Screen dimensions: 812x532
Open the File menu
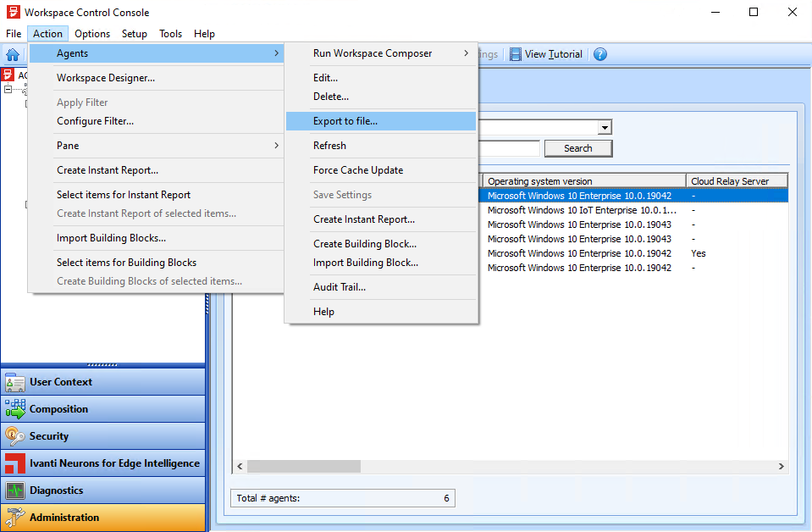coord(14,34)
